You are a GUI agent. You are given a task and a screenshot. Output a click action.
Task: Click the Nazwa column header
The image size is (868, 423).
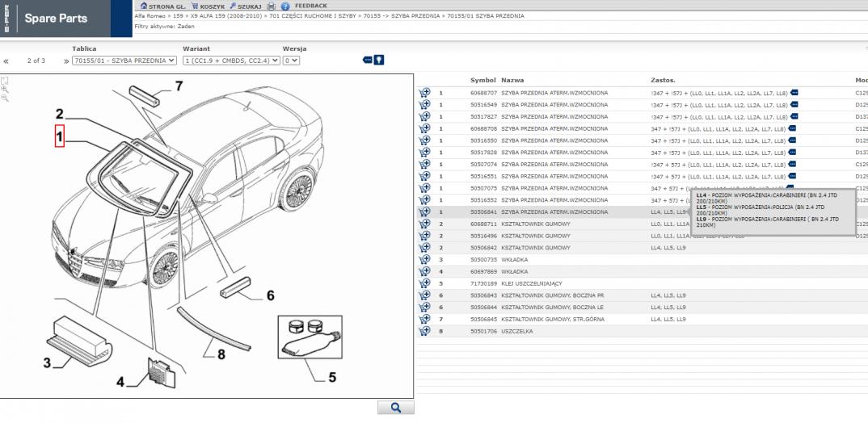(x=512, y=80)
